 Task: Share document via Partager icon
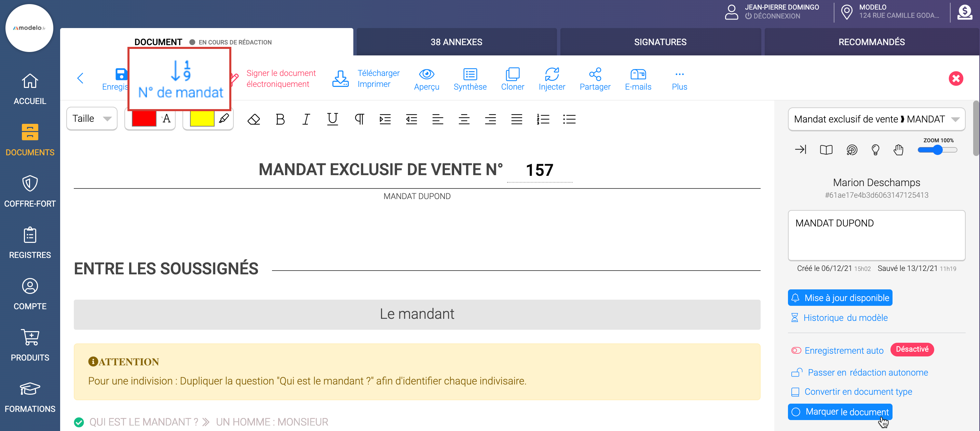595,74
